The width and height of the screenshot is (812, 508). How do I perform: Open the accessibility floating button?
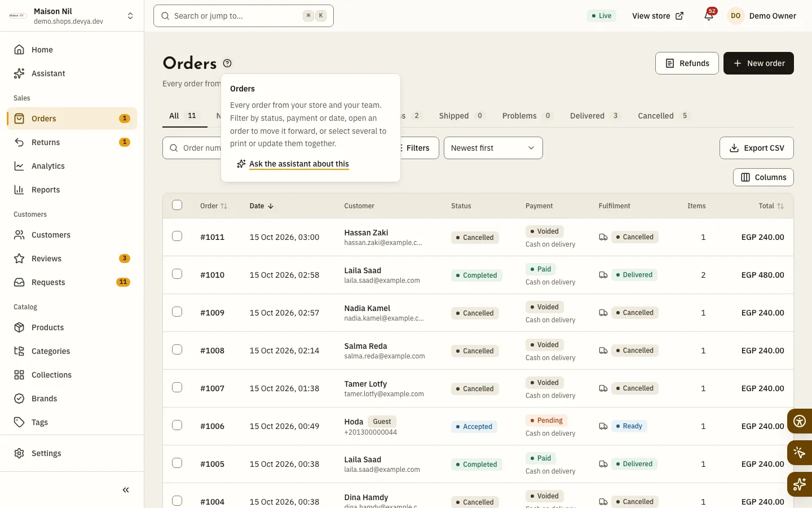[x=800, y=421]
